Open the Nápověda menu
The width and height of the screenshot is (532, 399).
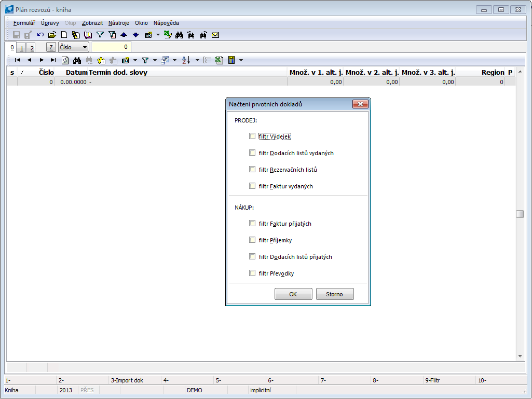tap(166, 23)
